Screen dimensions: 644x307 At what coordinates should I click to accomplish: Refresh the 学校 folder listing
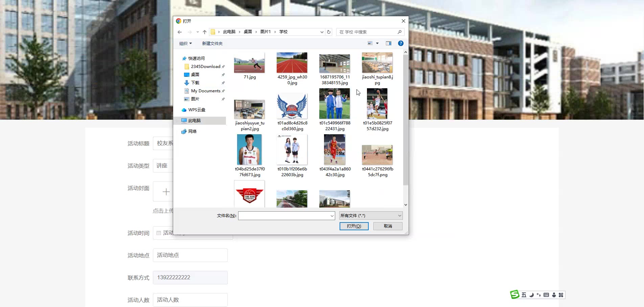329,32
